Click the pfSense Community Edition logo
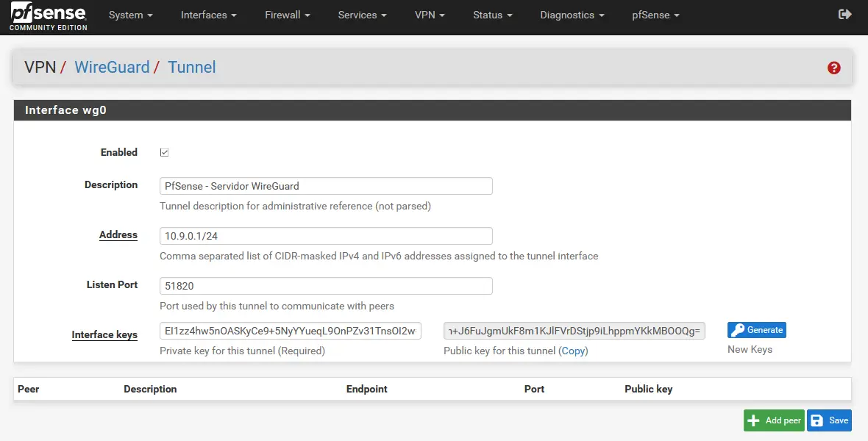The width and height of the screenshot is (868, 441). [x=48, y=18]
